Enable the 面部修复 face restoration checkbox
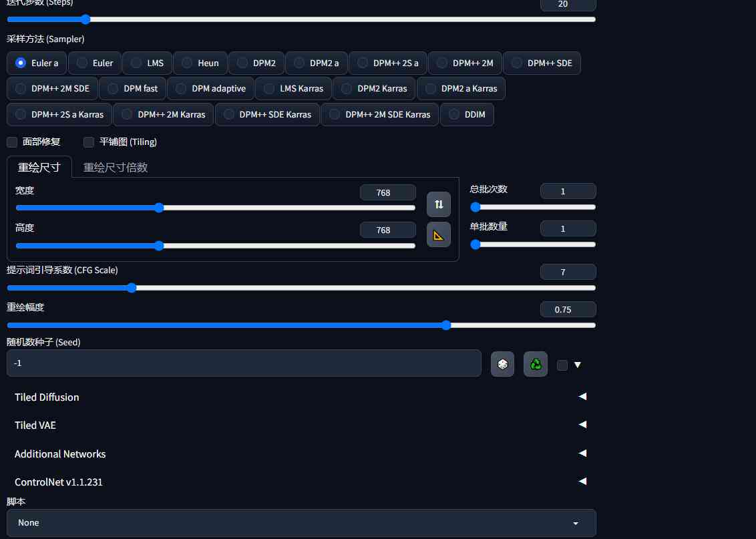756x539 pixels. [12, 142]
